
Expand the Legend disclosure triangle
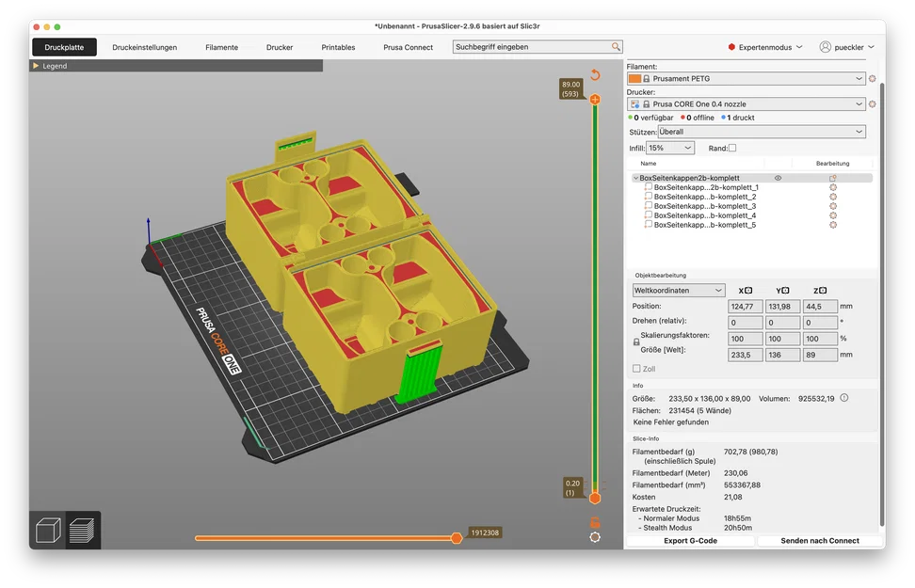click(x=36, y=66)
